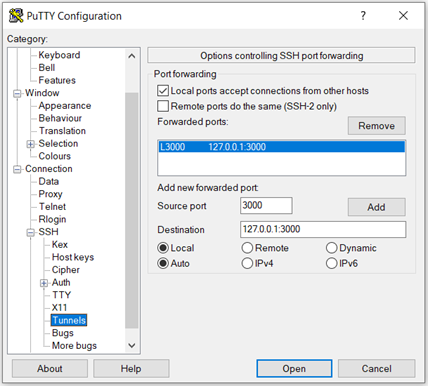The image size is (428, 386).
Task: Click the category list scrollbar thumb
Action: (132, 210)
